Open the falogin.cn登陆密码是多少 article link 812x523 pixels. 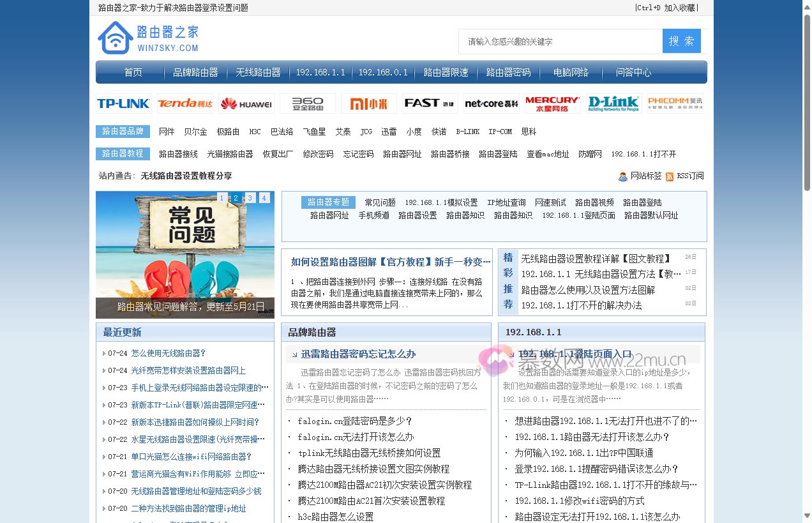346,421
